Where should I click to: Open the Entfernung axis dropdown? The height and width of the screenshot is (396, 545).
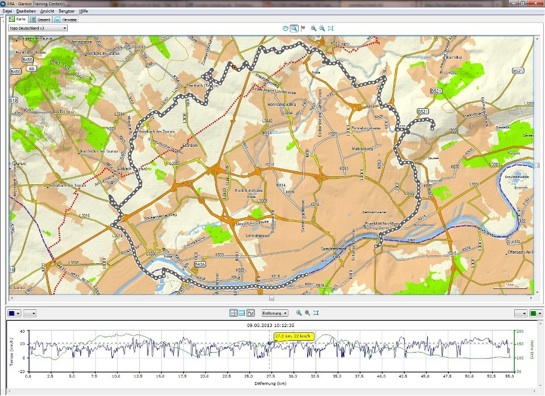[275, 313]
